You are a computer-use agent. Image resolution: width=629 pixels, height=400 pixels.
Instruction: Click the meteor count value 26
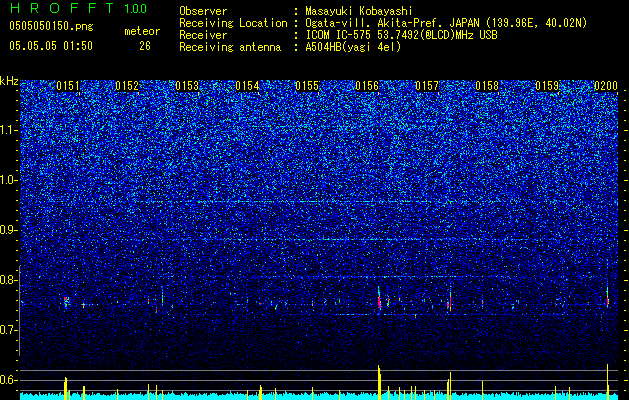click(x=145, y=46)
